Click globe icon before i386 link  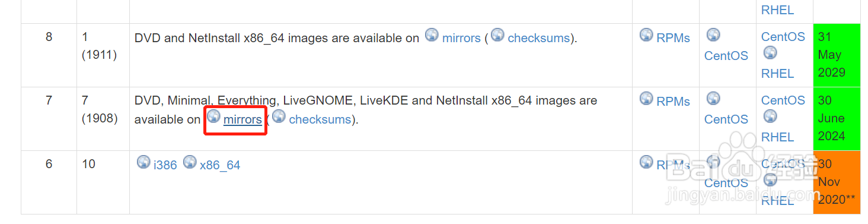click(143, 162)
